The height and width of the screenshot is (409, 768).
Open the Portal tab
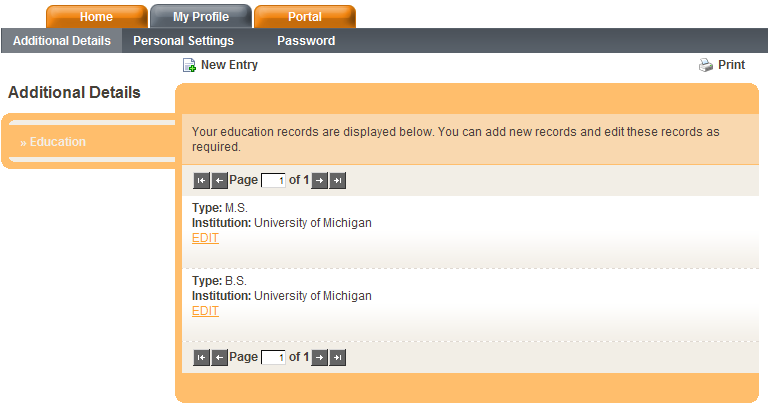coord(304,17)
